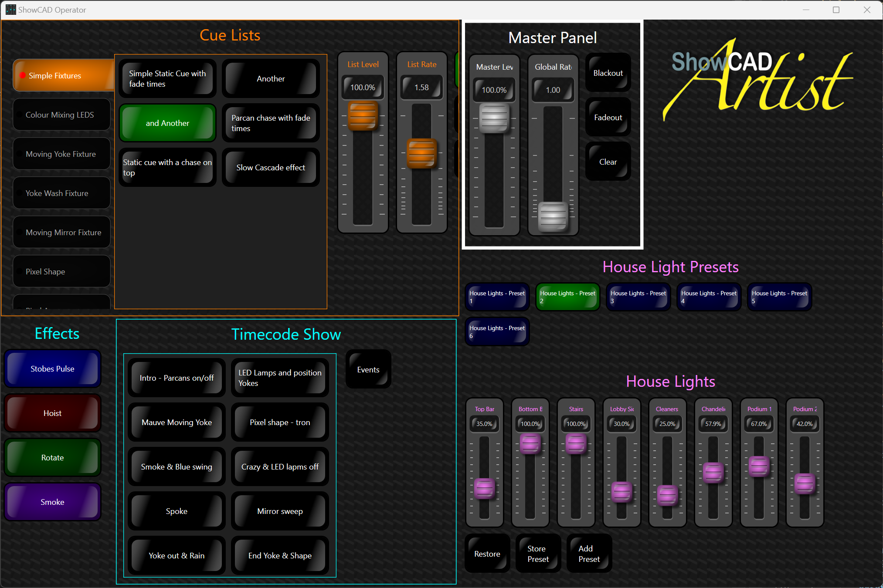Screen dimensions: 883x588
Task: Toggle the 'and Another' cue
Action: pyautogui.click(x=167, y=123)
